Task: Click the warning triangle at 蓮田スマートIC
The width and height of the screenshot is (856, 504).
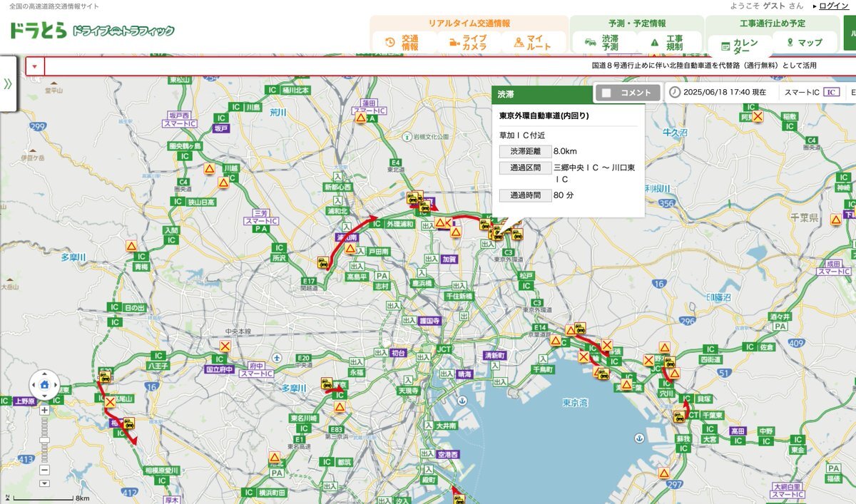Action: click(x=361, y=118)
